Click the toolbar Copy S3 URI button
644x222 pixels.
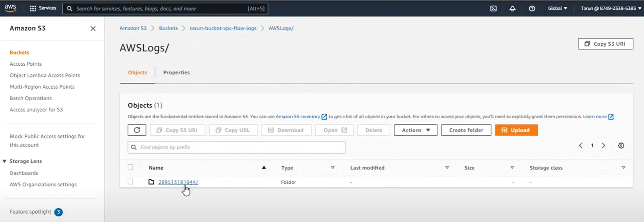177,130
